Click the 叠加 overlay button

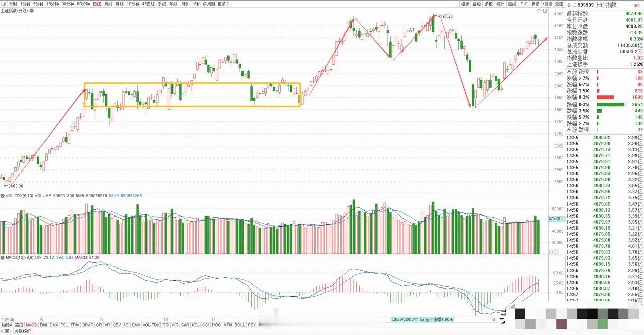(x=477, y=4)
